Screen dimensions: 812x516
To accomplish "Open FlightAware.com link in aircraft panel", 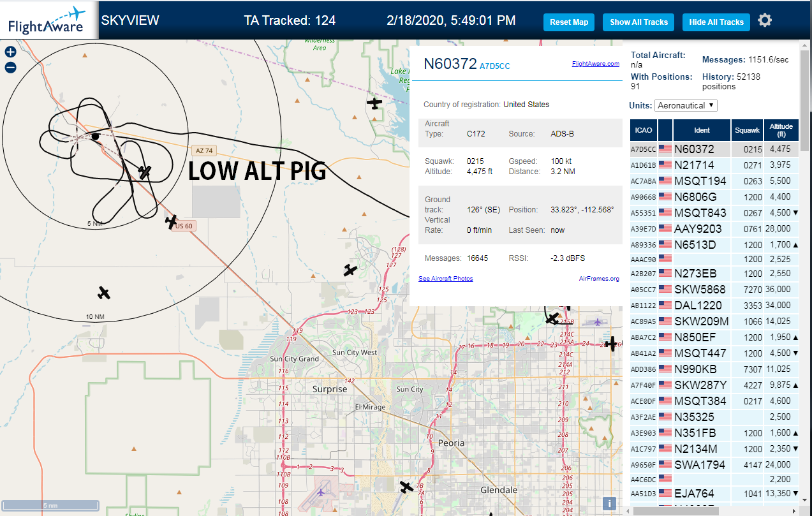I will (596, 64).
